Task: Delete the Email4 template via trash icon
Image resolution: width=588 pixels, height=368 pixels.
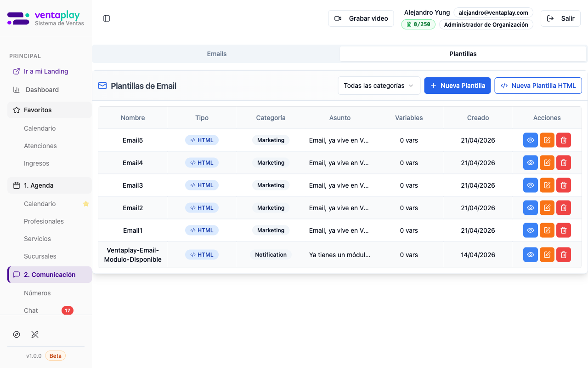Action: click(x=563, y=163)
